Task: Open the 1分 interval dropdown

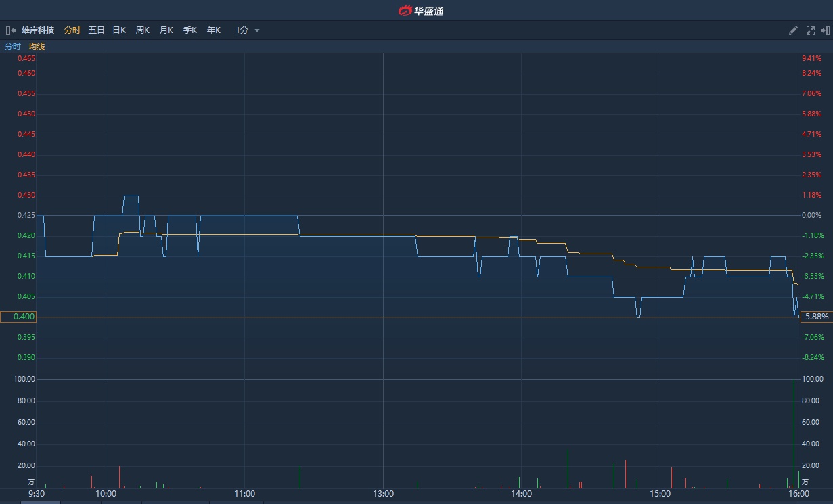Action: click(x=242, y=30)
